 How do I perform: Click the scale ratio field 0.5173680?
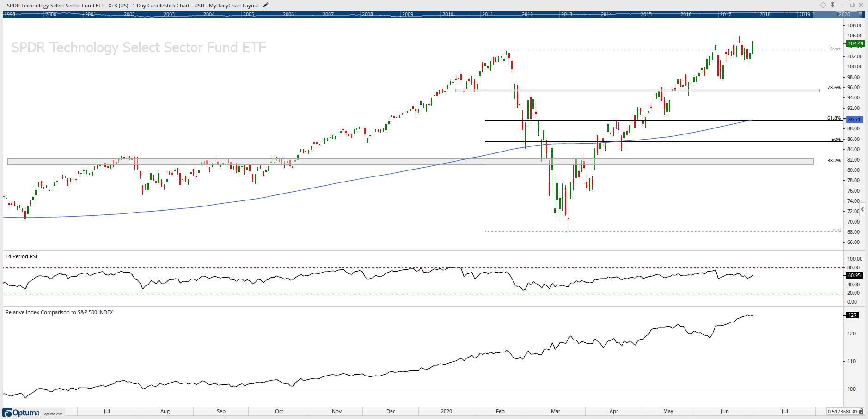839,411
